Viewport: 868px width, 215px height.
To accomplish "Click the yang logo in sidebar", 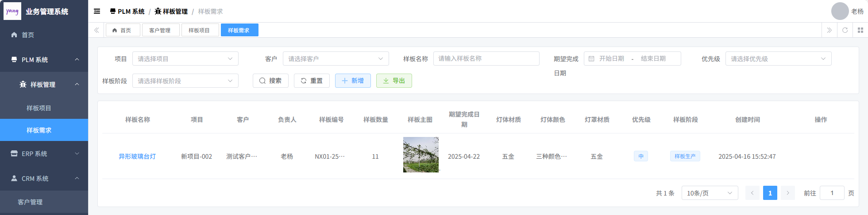I will pos(12,12).
